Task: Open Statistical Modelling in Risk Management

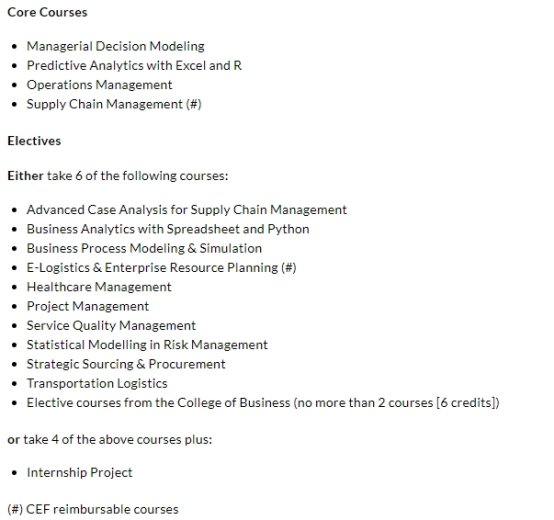Action: (x=147, y=345)
